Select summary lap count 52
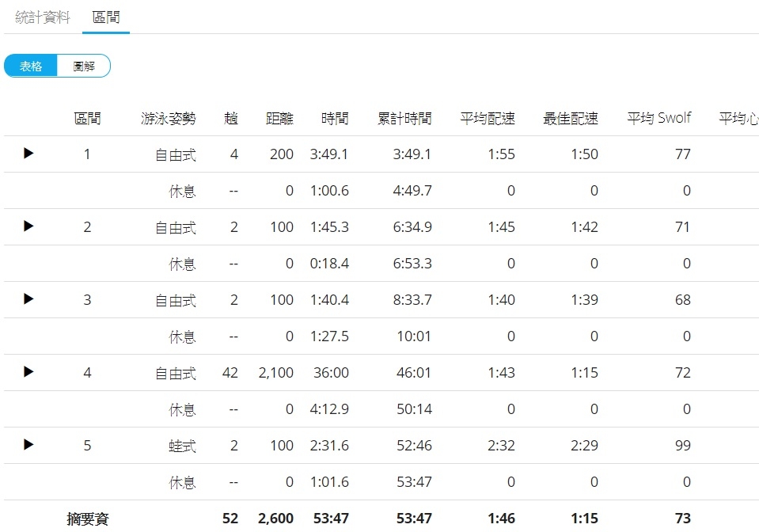 [230, 519]
